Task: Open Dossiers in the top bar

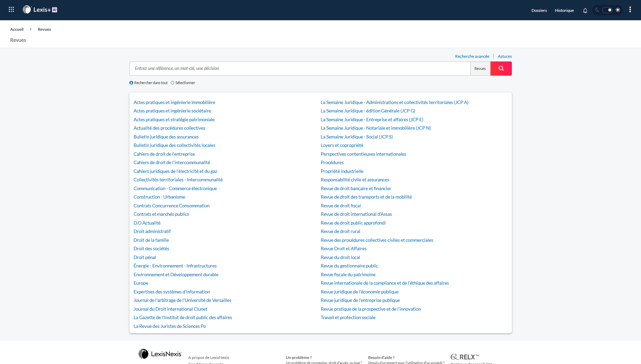Action: (x=539, y=10)
